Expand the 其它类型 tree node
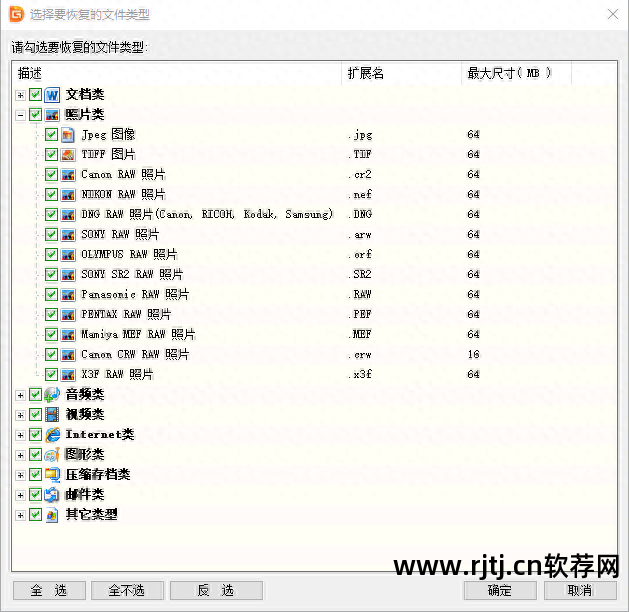629x612 pixels. point(20,516)
